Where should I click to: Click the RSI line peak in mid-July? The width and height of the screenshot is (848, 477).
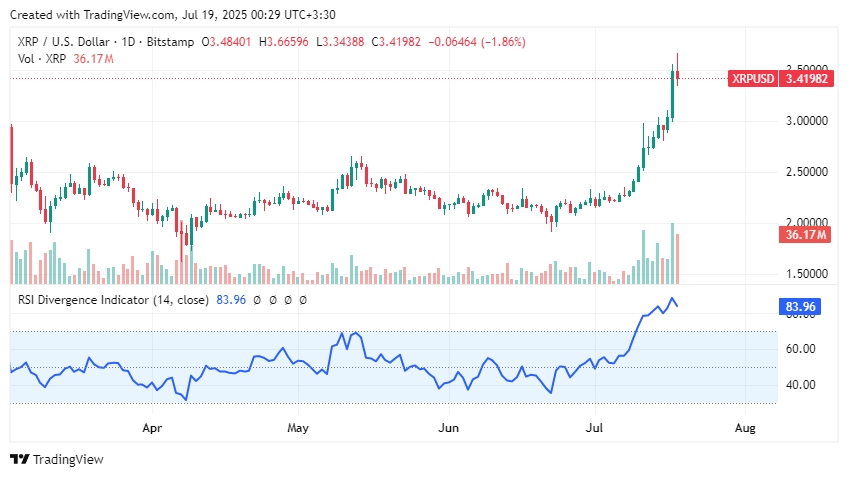click(x=672, y=299)
